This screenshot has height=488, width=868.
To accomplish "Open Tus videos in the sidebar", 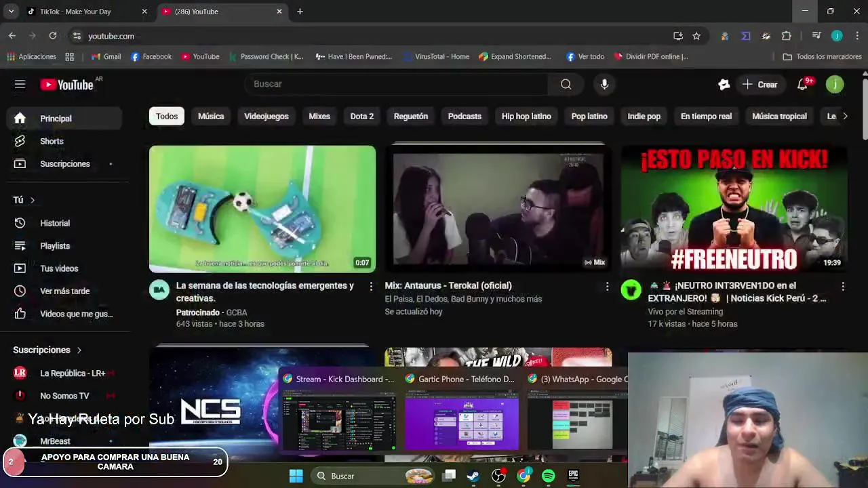I will pos(65,268).
